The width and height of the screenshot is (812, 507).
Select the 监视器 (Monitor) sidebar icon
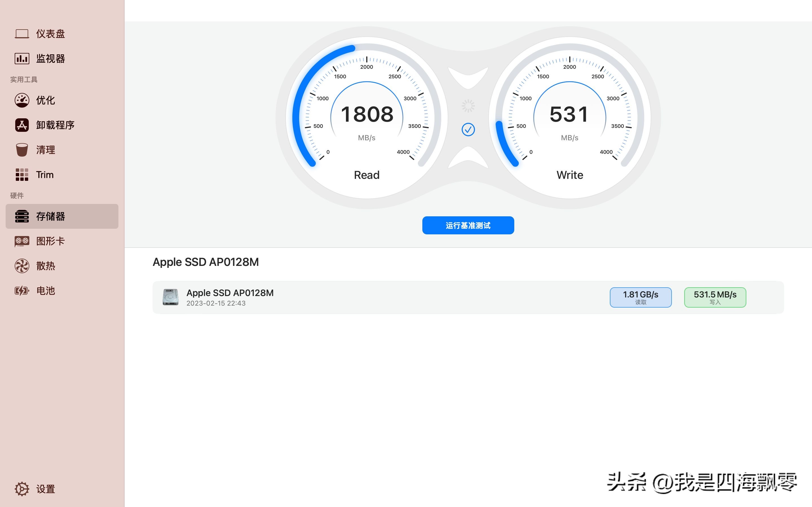click(50, 58)
